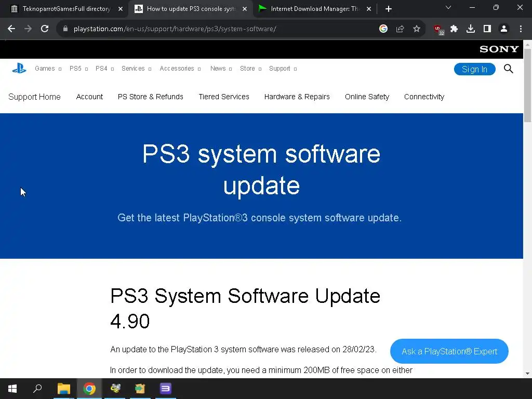
Task: Open Hardware & Repairs section
Action: [x=297, y=97]
